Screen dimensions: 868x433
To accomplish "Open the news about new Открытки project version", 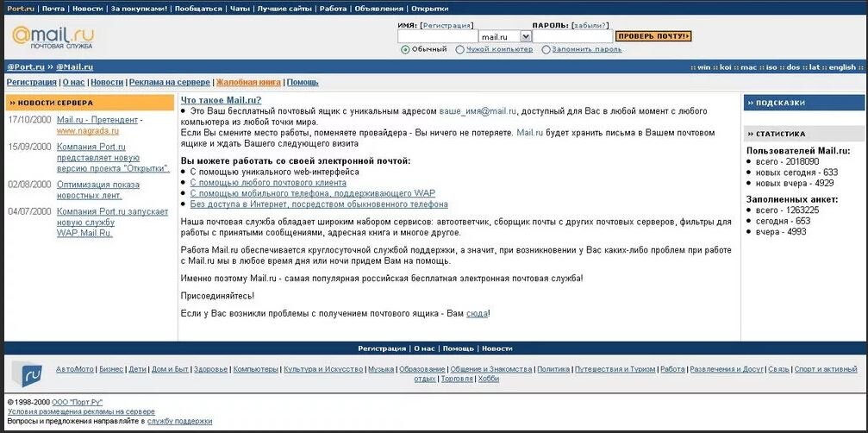I will pyautogui.click(x=113, y=158).
